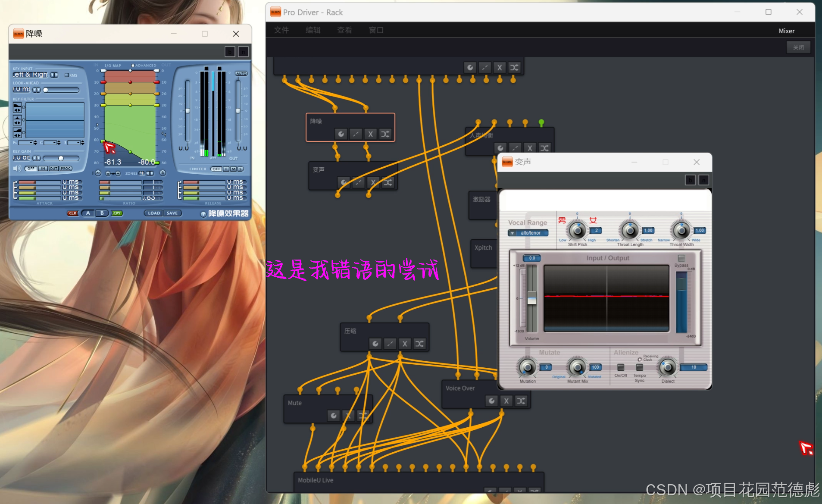The width and height of the screenshot is (822, 504).
Task: Click routing shuffle icon on top input module
Action: click(514, 67)
